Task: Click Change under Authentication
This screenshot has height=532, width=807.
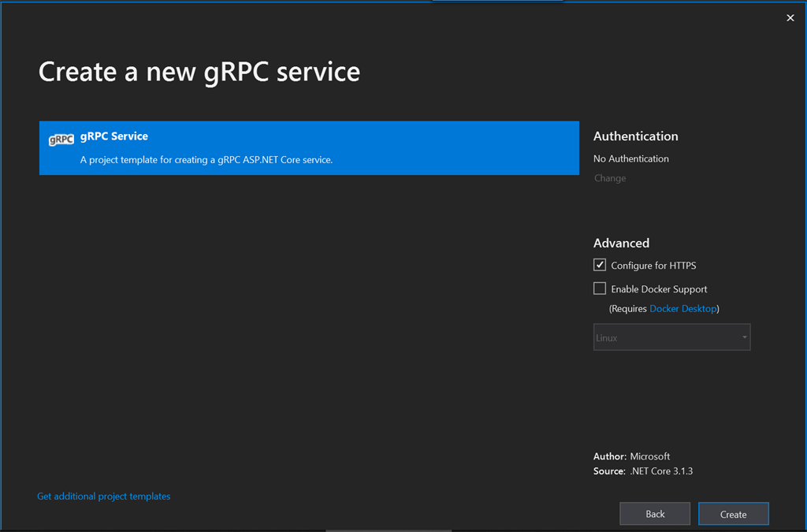Action: [610, 178]
